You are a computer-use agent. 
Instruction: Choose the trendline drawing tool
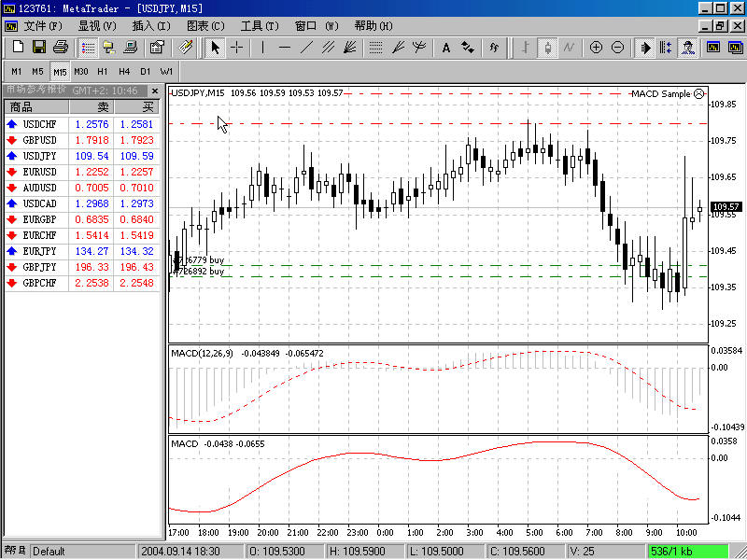pyautogui.click(x=306, y=48)
